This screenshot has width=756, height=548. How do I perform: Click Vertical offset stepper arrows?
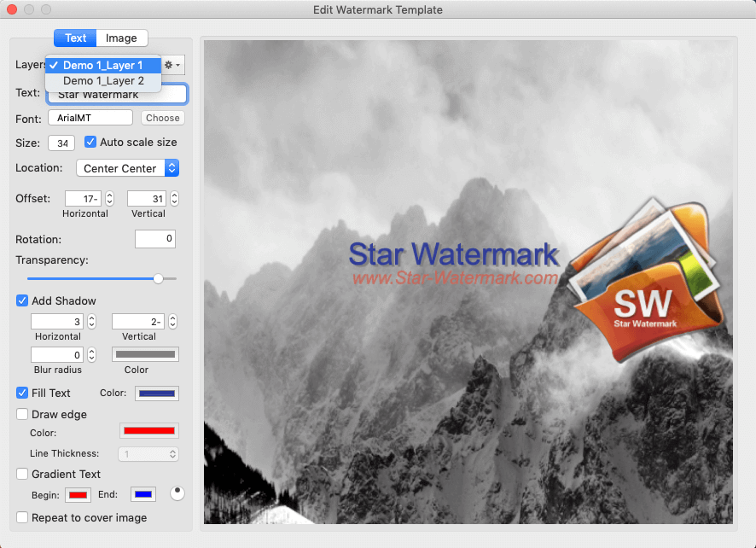point(175,199)
